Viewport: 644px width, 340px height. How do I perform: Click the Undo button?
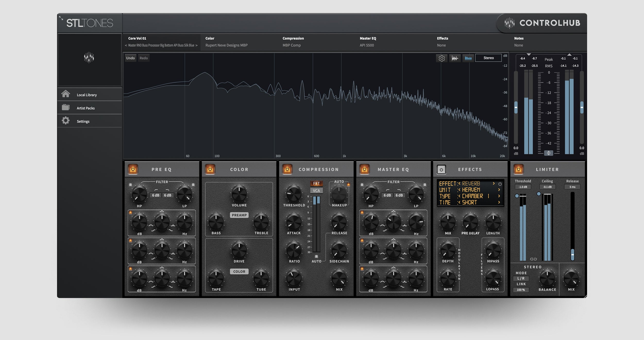pyautogui.click(x=130, y=58)
